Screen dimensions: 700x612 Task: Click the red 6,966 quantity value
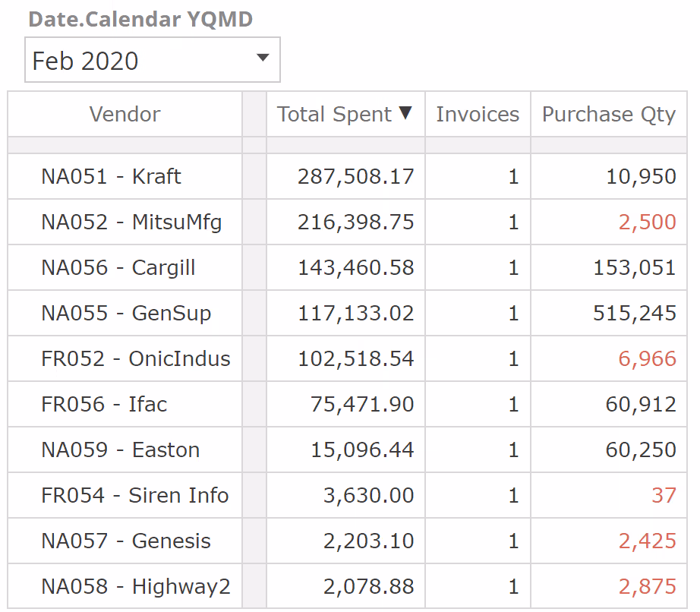(647, 359)
